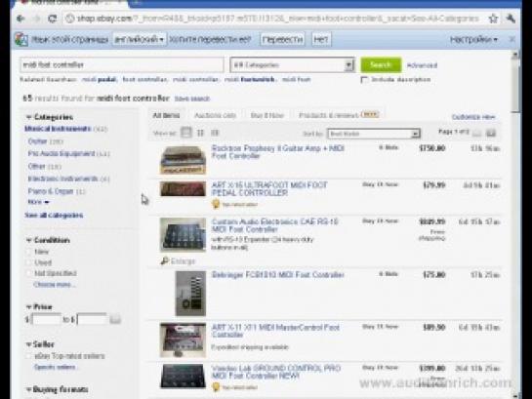Image resolution: width=532 pixels, height=399 pixels.
Task: Click top-rated seller badge under ART X-15
Action: [216, 204]
